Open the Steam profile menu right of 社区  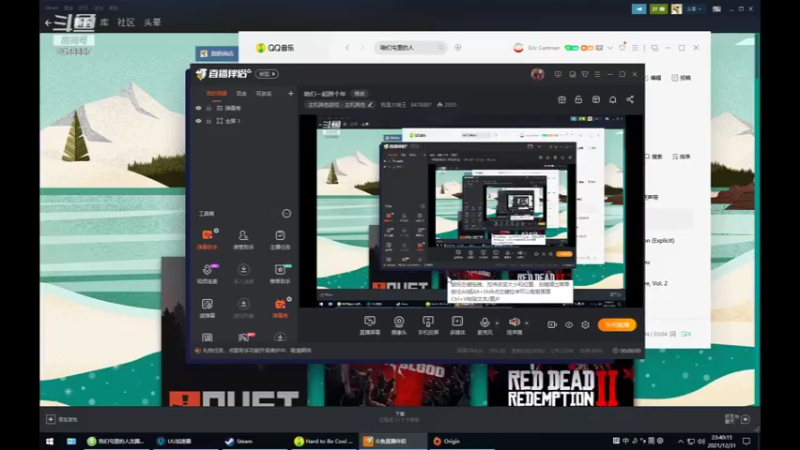[x=153, y=22]
